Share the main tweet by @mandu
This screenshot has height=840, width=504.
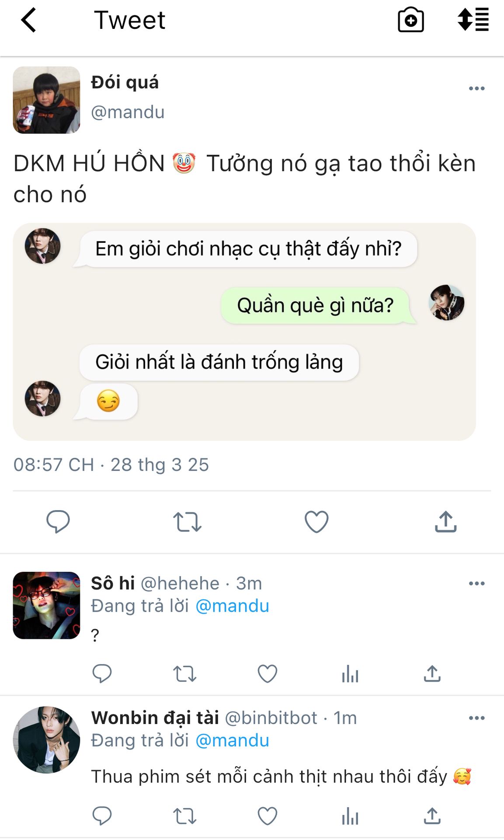[x=445, y=521]
